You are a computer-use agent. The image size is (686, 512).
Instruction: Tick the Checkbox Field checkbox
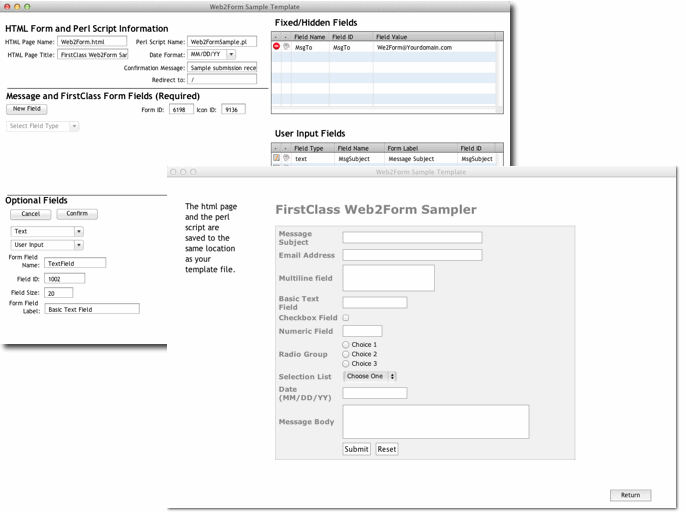[346, 318]
